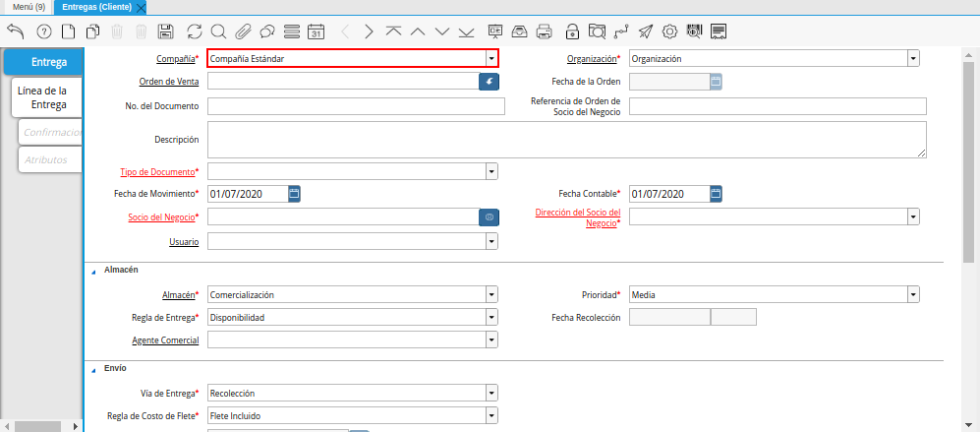Click the Undo changes arrow icon
This screenshot has width=980, height=432.
[x=15, y=31]
